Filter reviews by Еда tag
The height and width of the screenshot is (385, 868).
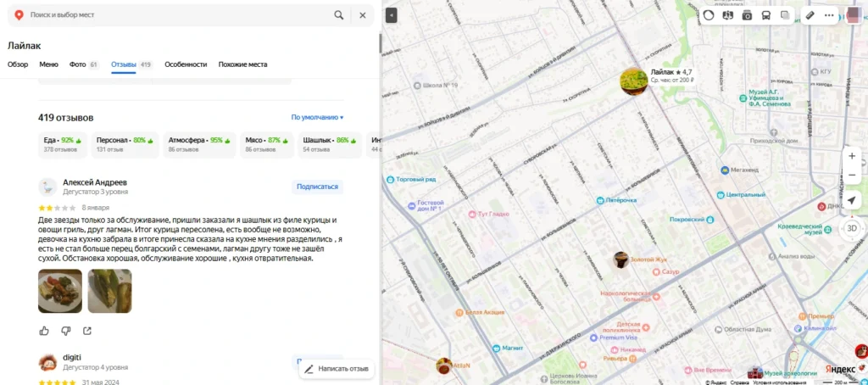pos(63,144)
